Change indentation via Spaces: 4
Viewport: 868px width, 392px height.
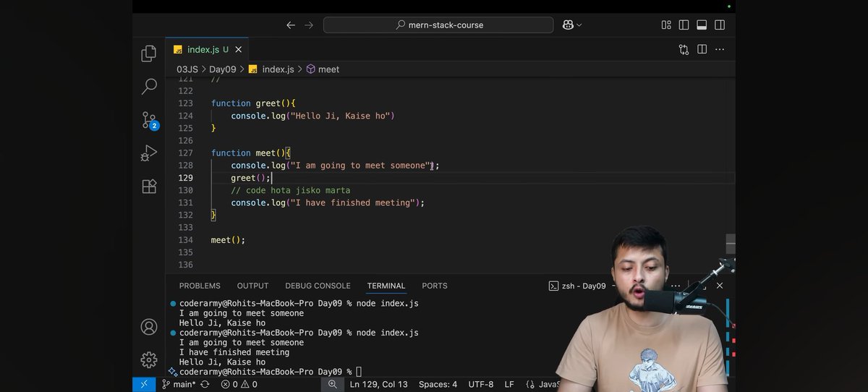tap(438, 384)
